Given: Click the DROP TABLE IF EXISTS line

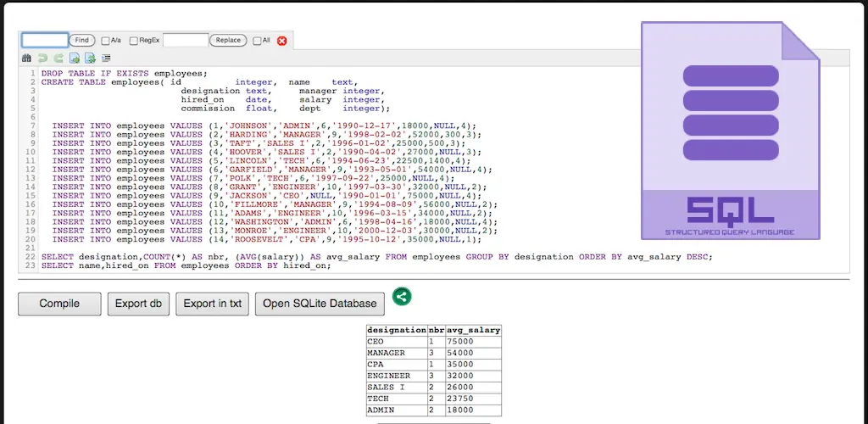Looking at the screenshot, I should click(124, 73).
